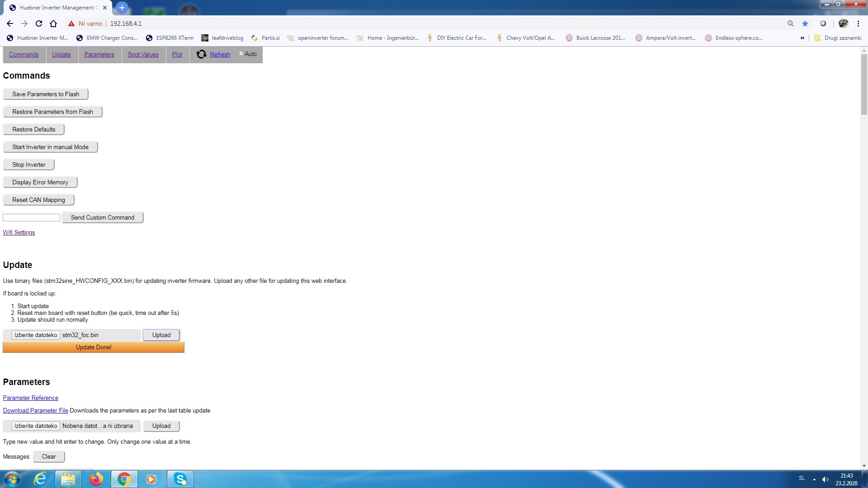This screenshot has width=868, height=488.
Task: Switch to the Plot tab
Action: coord(177,54)
